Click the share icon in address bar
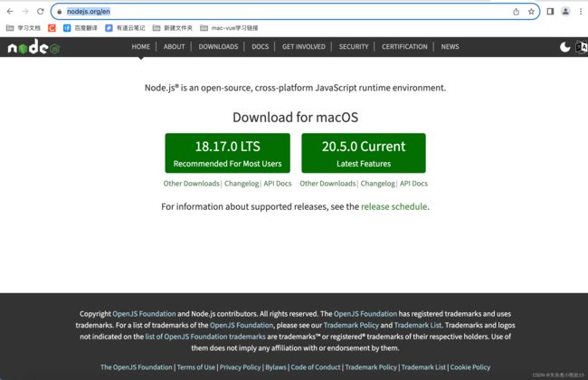Image resolution: width=588 pixels, height=380 pixels. (516, 12)
